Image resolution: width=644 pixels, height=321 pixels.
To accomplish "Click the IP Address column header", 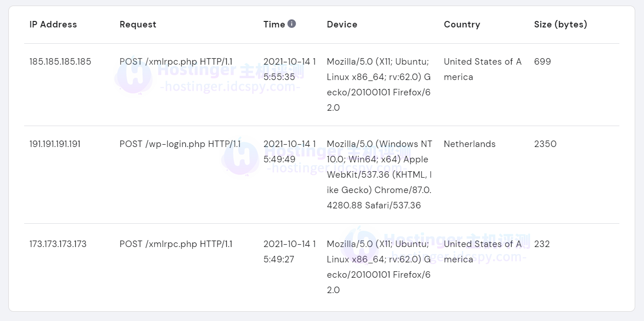I will click(53, 25).
